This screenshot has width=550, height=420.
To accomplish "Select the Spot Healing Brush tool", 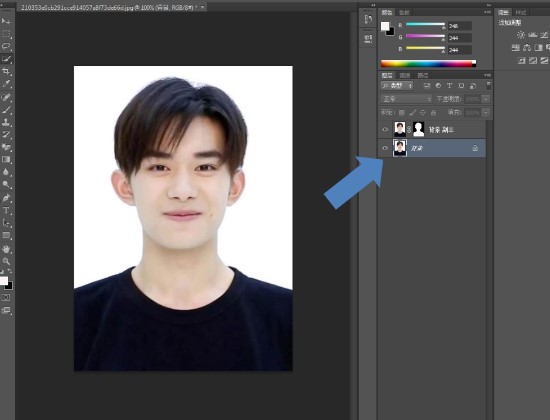I will pyautogui.click(x=6, y=98).
